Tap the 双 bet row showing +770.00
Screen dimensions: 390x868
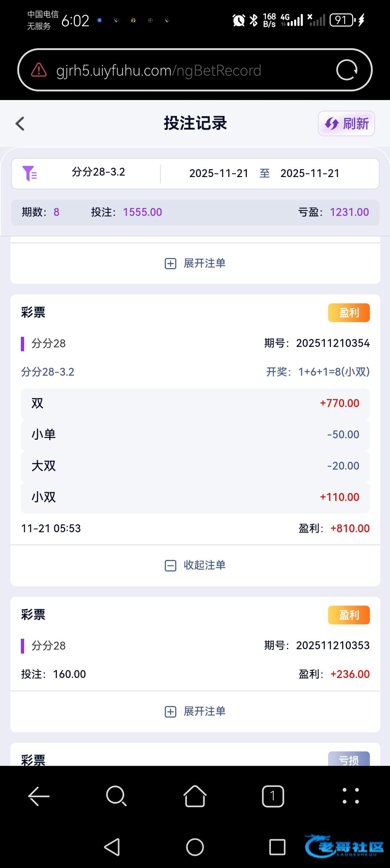pyautogui.click(x=195, y=403)
